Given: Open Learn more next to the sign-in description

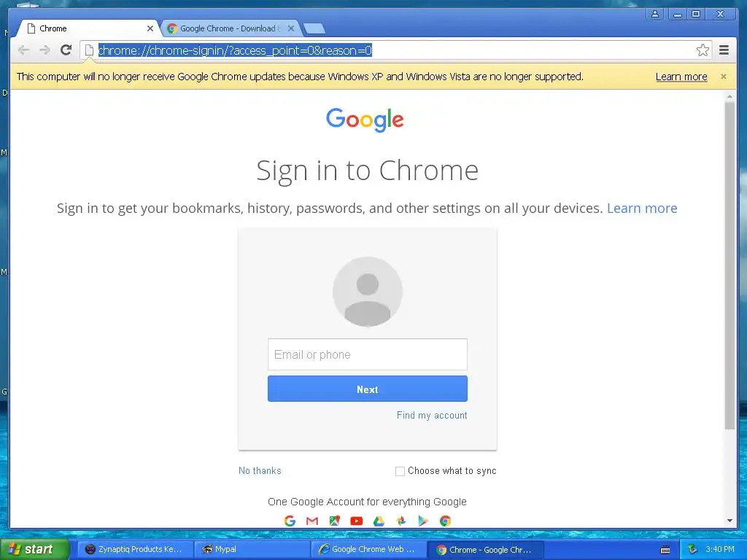Looking at the screenshot, I should click(x=642, y=208).
